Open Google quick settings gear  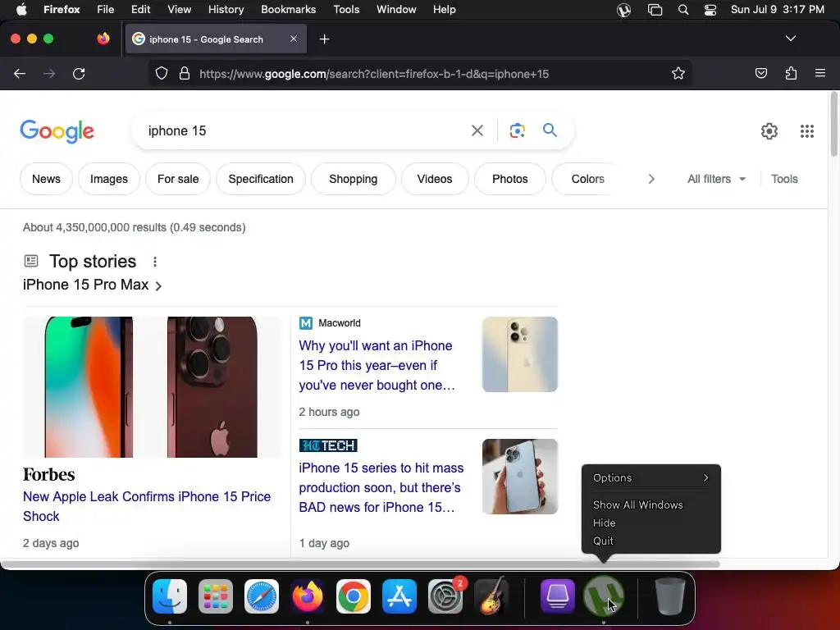[769, 131]
